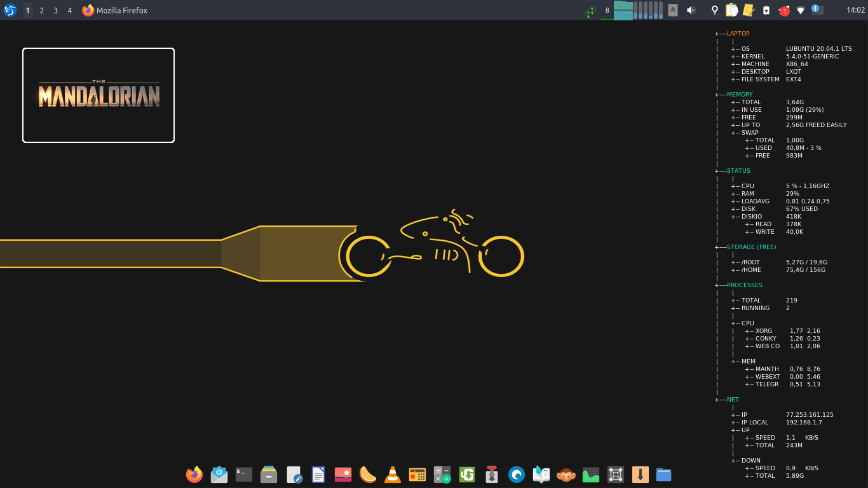This screenshot has height=488, width=868.
Task: Open the yellow sticky notes tray icon
Action: pos(749,10)
